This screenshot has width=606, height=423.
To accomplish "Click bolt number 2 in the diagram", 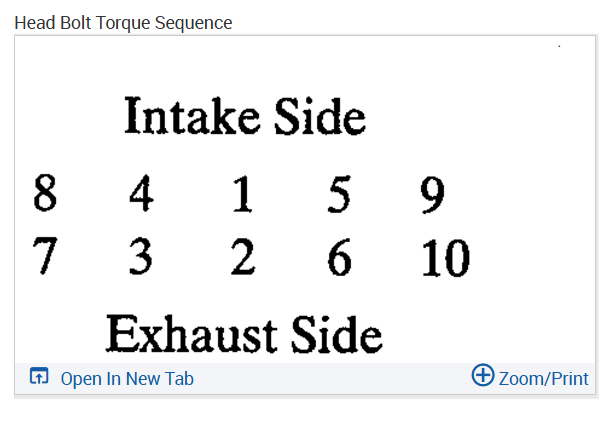I will tap(242, 258).
